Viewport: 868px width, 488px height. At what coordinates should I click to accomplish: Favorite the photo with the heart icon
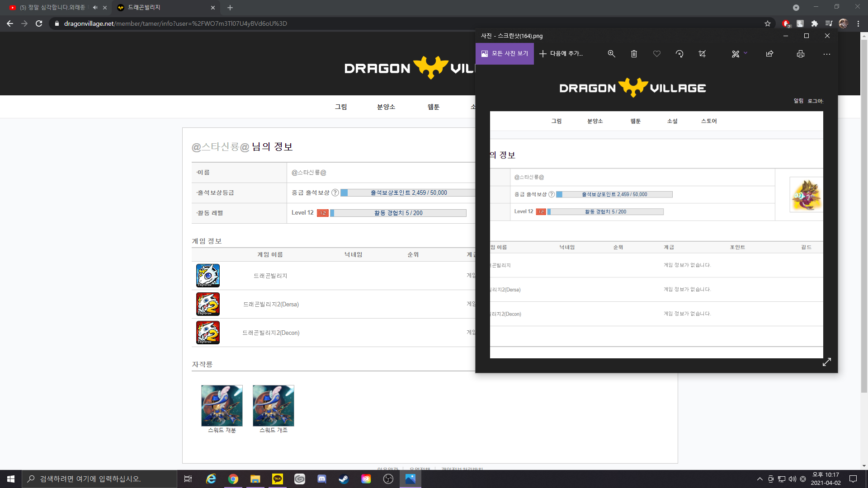tap(657, 54)
